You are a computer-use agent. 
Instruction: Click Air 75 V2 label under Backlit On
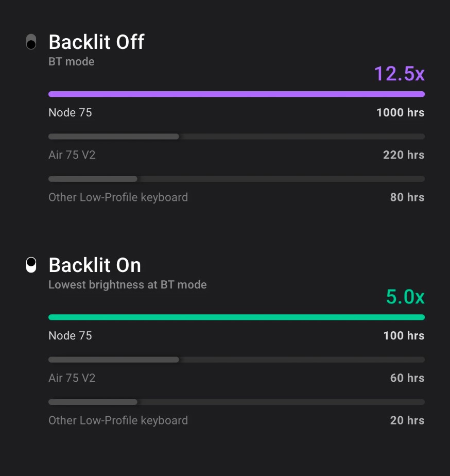pos(72,378)
